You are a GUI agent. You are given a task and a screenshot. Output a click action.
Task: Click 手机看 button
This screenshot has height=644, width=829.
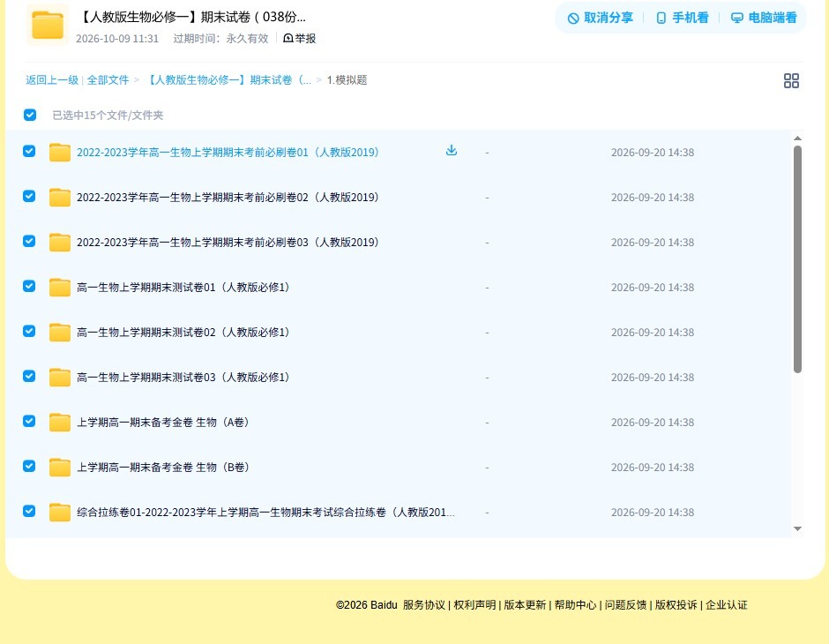(682, 18)
